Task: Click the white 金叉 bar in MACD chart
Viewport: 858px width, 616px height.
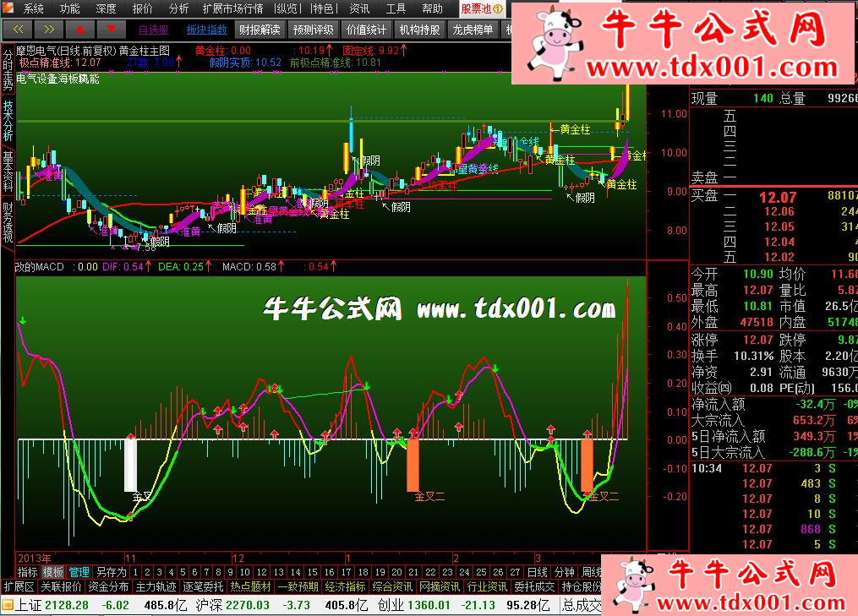Action: click(x=131, y=465)
